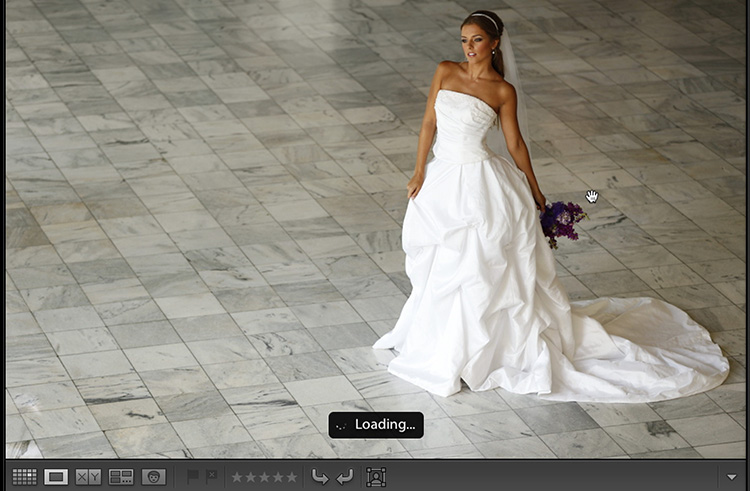This screenshot has height=491, width=750.
Task: Set rating to three stars
Action: click(264, 477)
